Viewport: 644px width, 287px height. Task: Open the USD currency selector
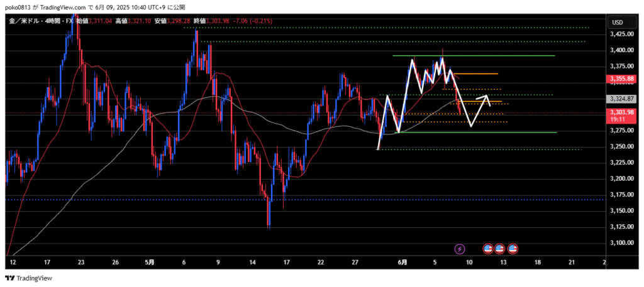pos(617,23)
